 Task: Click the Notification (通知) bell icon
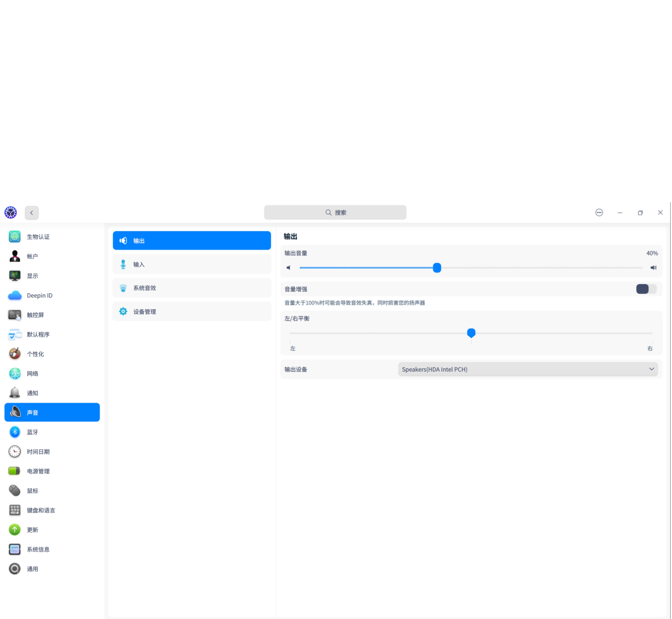click(x=15, y=393)
